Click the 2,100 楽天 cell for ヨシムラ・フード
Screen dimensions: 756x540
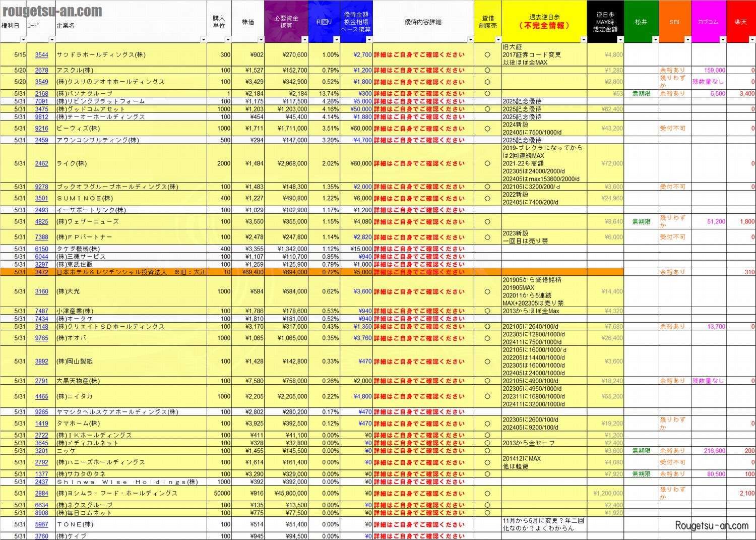(741, 493)
